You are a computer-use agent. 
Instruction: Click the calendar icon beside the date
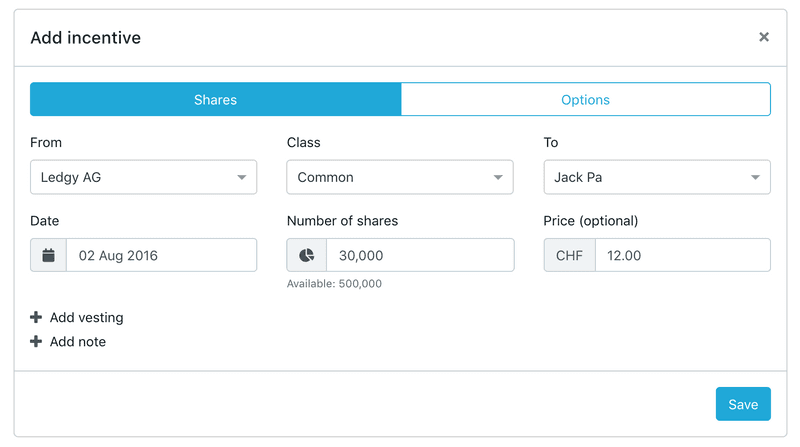(48, 255)
